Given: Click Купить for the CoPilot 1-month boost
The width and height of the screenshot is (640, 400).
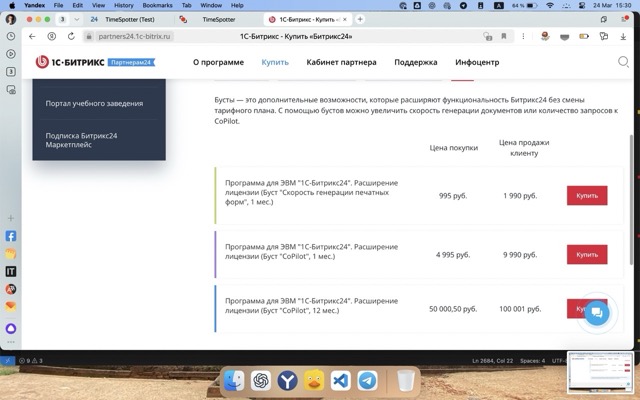Looking at the screenshot, I should (586, 255).
